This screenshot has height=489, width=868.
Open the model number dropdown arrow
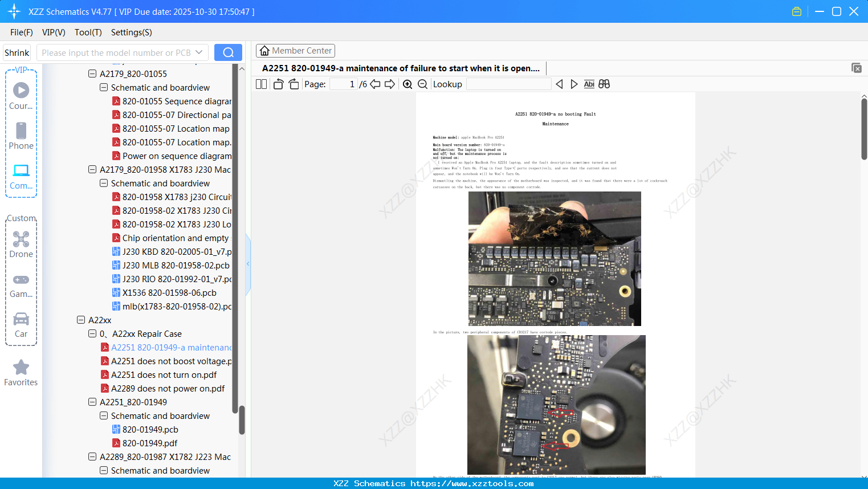[199, 52]
